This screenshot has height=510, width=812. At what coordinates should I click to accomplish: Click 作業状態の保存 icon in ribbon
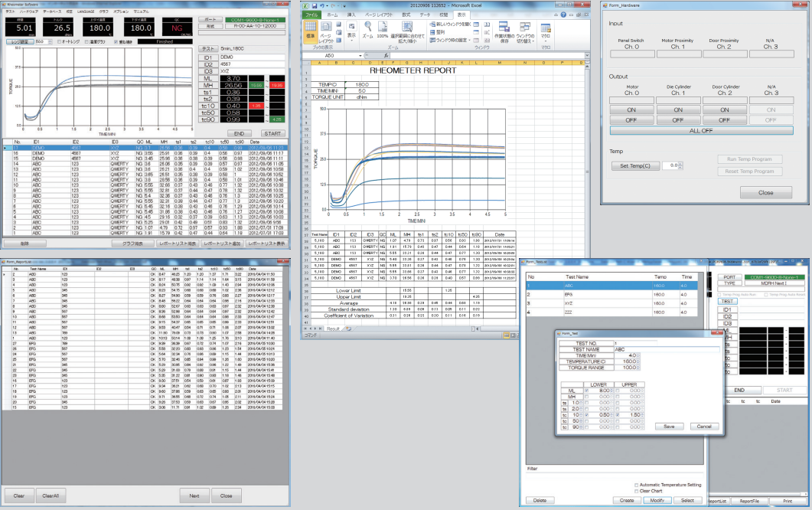[x=504, y=27]
